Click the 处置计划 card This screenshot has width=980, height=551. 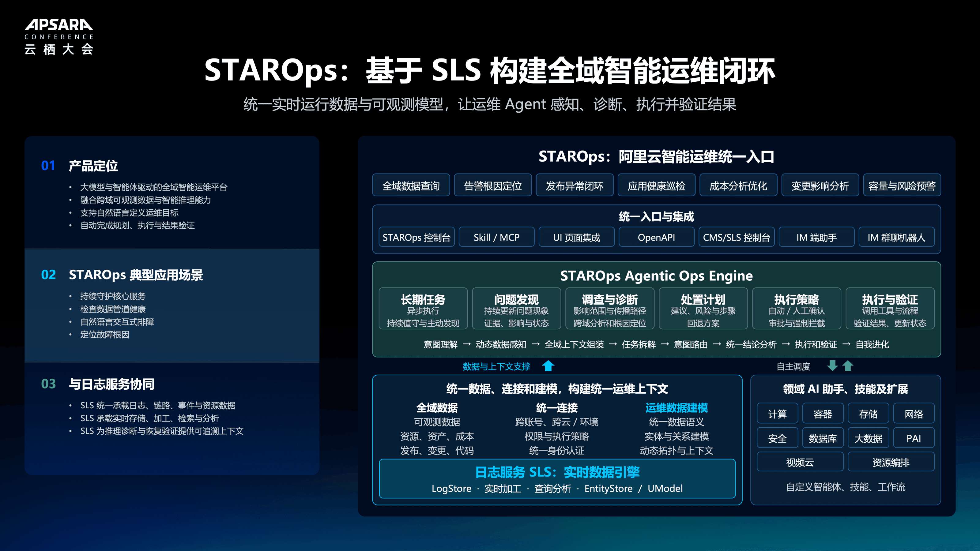tap(703, 309)
